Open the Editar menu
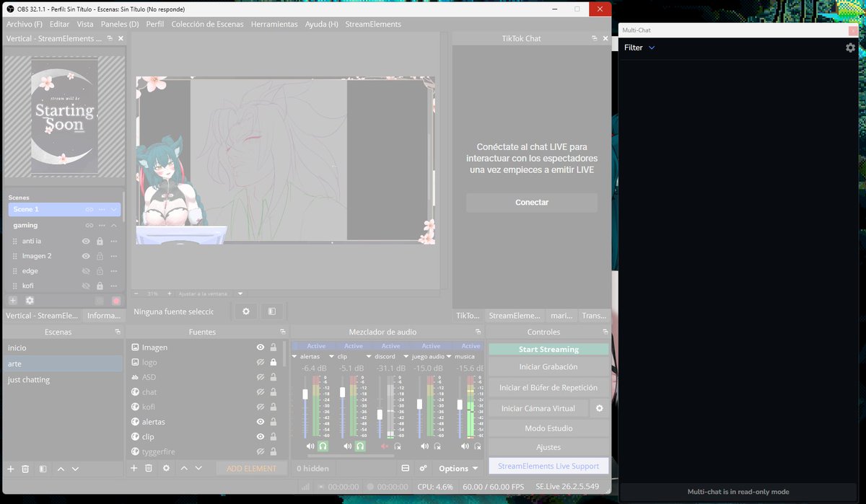The height and width of the screenshot is (504, 866). tap(59, 24)
